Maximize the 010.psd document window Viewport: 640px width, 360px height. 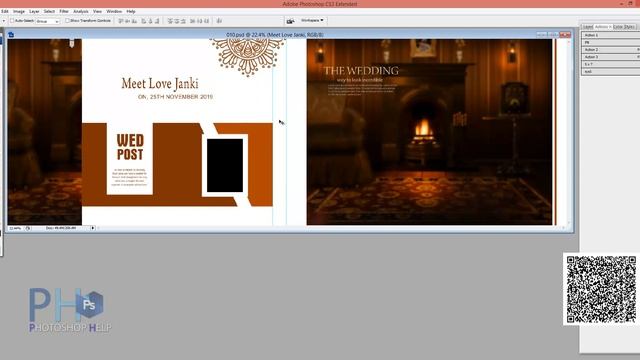(553, 35)
